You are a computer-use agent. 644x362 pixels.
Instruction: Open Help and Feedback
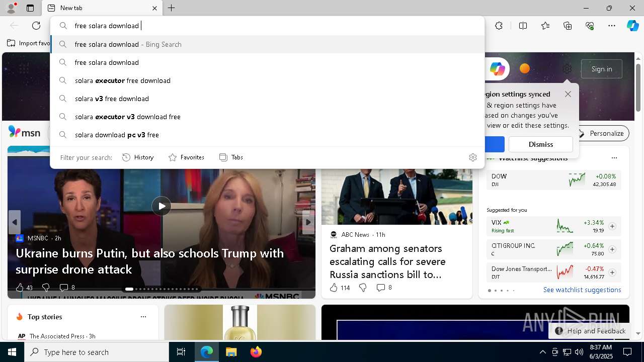pos(590,331)
